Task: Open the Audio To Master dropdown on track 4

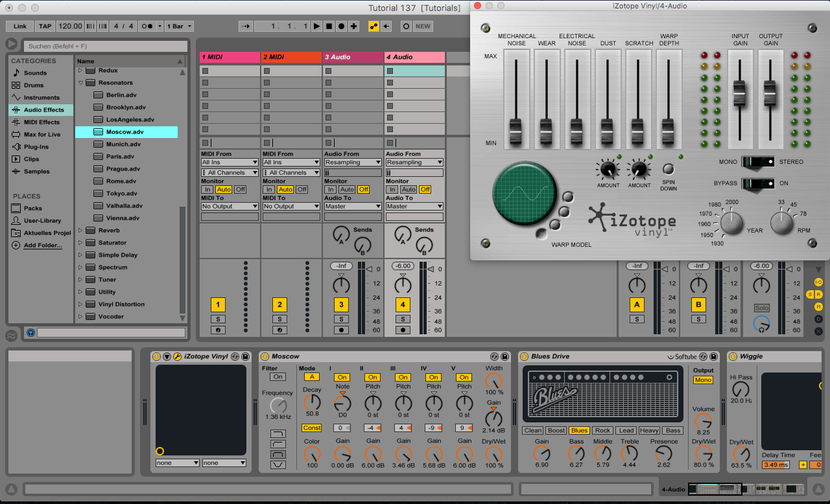Action: coord(414,207)
